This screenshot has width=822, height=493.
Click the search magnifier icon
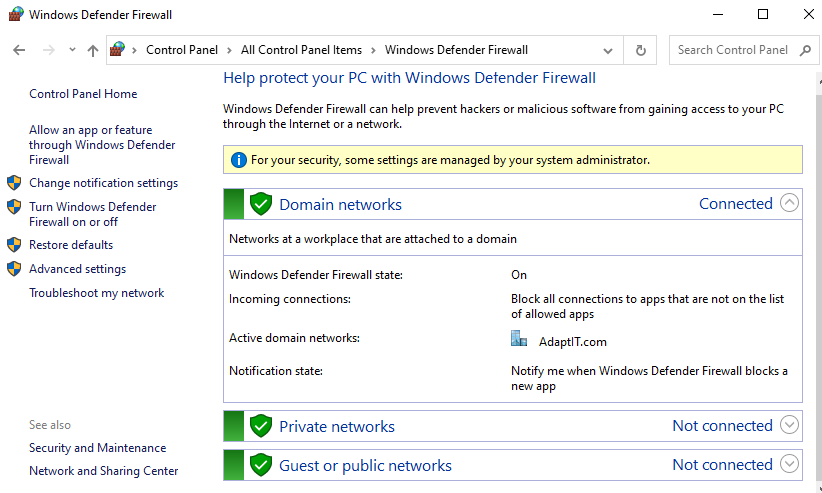pyautogui.click(x=807, y=50)
